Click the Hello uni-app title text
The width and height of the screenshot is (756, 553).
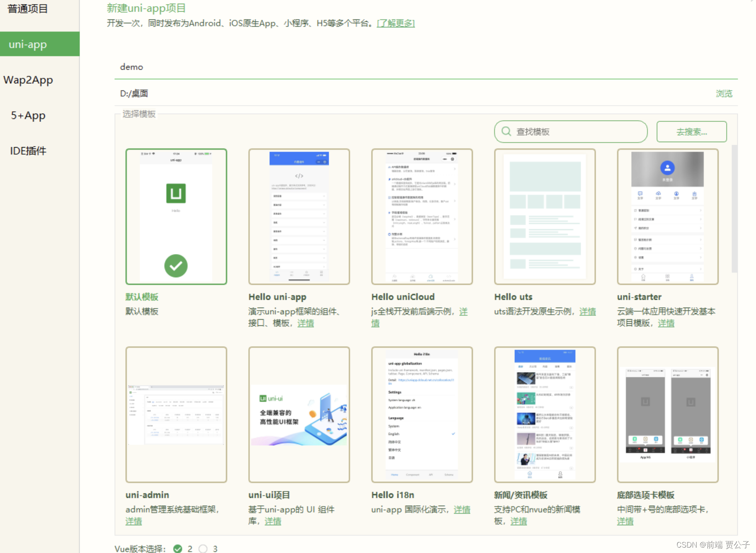point(277,297)
